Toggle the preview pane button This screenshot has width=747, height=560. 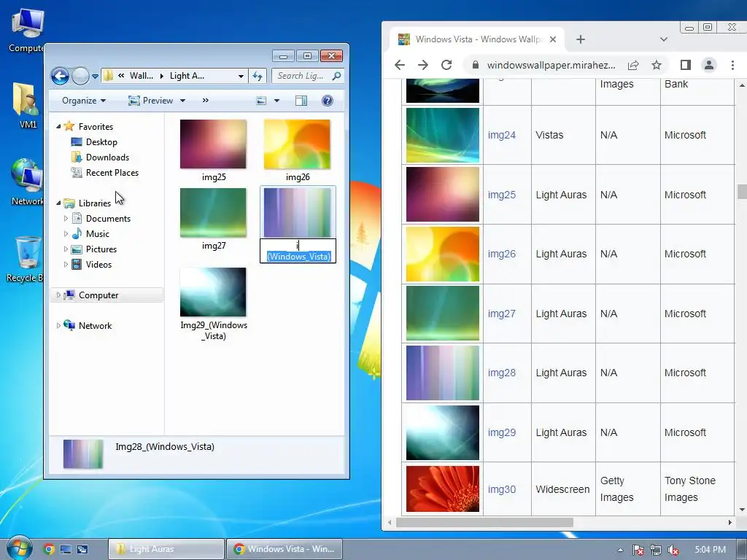point(301,101)
